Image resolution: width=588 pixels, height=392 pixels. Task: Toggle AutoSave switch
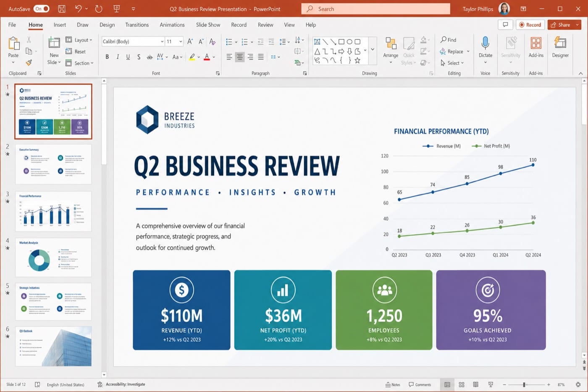tap(42, 9)
